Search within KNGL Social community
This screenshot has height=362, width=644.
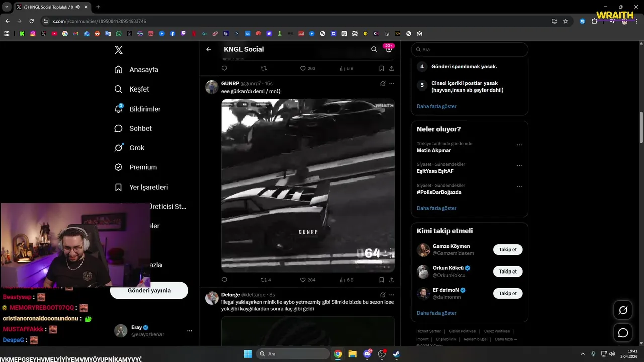(x=374, y=49)
